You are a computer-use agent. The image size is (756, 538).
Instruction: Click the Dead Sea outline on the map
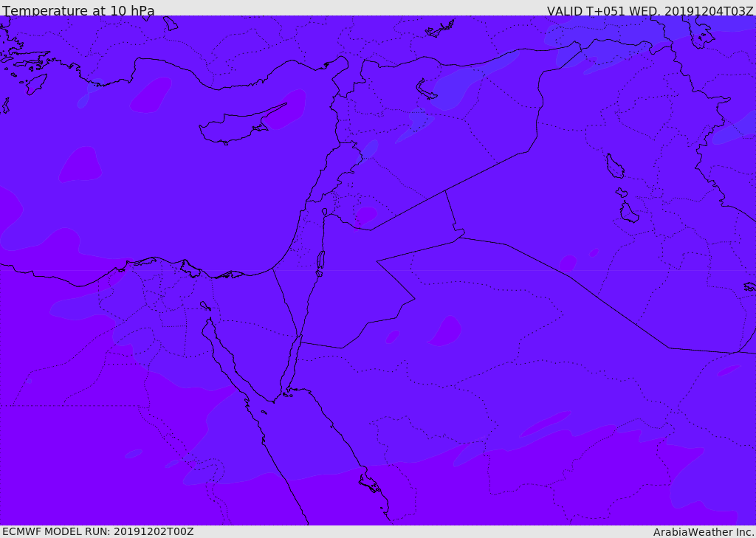click(x=320, y=263)
